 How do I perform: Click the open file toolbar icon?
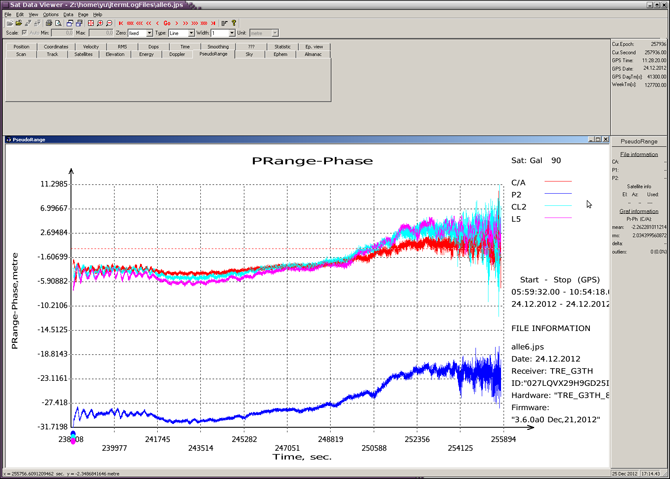coord(10,23)
